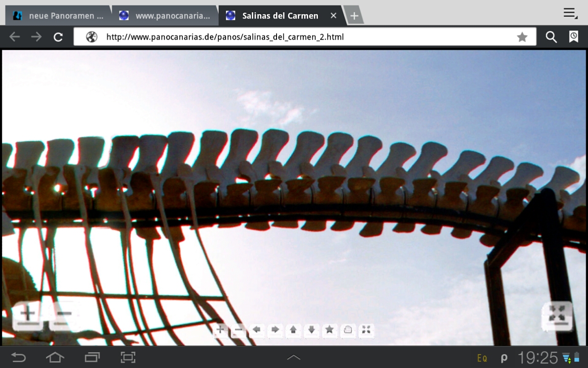Tilt panorama view down with the arrow
Viewport: 588px width, 368px height.
(x=311, y=330)
